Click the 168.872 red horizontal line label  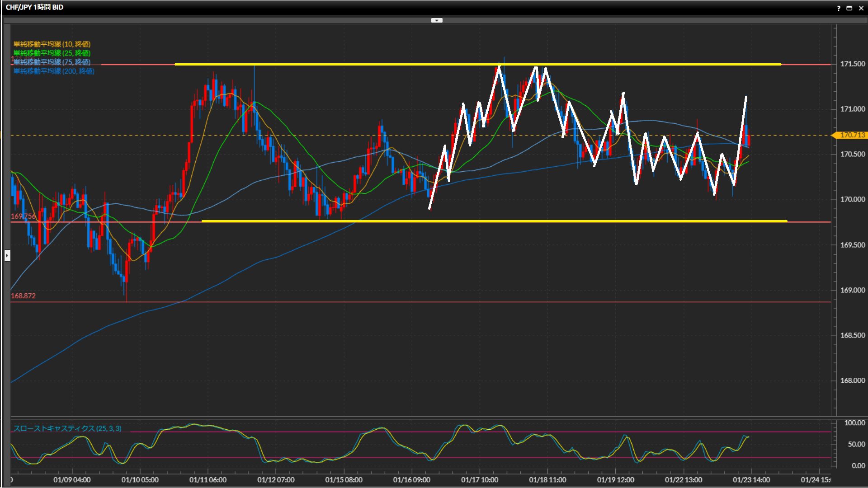coord(23,296)
